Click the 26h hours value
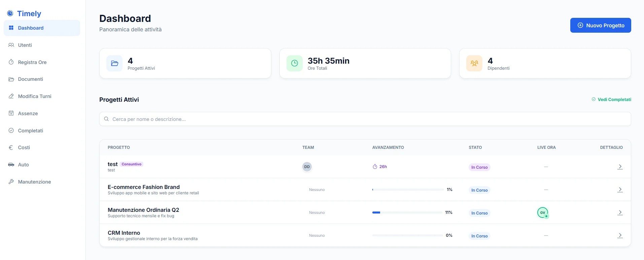Screen dimensions: 644x260 click(383, 167)
